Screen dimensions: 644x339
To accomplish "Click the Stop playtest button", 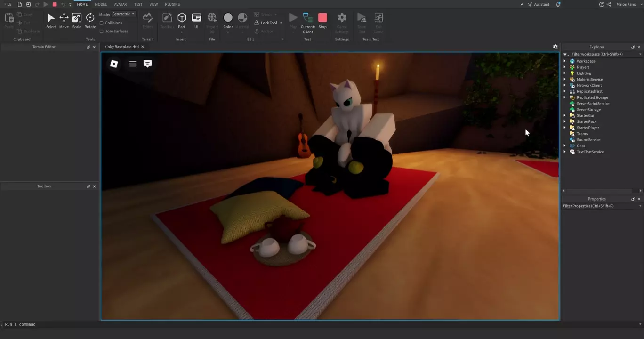I will click(x=322, y=21).
